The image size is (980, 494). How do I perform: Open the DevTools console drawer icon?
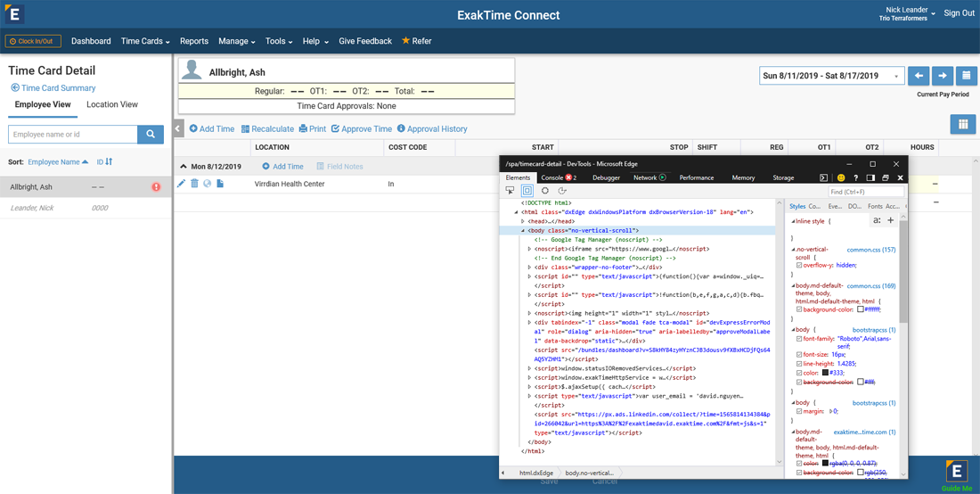(x=824, y=177)
